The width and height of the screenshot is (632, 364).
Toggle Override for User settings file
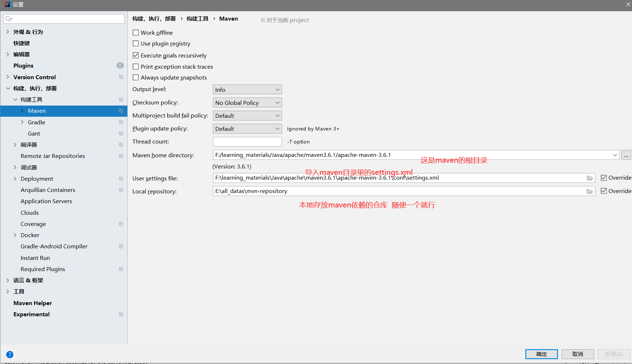[x=604, y=178]
